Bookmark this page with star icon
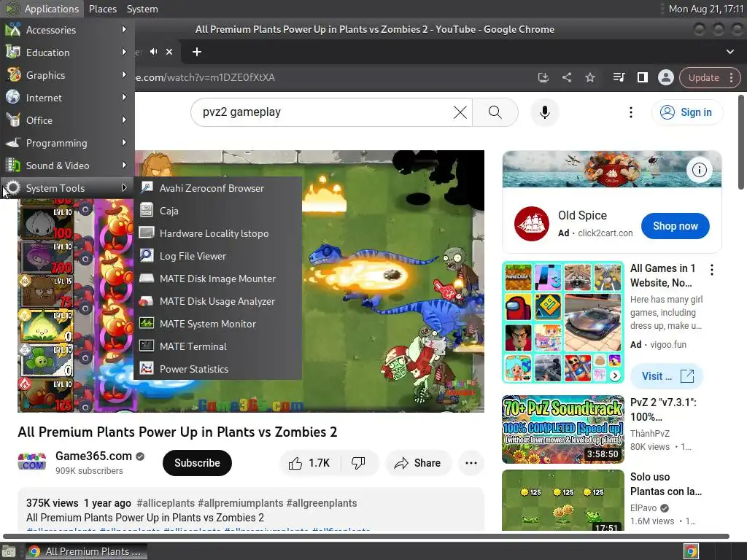The height and width of the screenshot is (560, 747). (589, 77)
